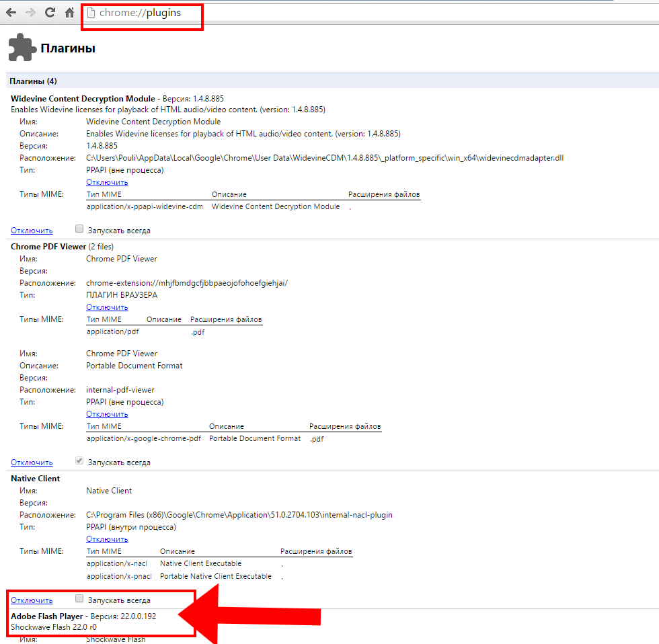This screenshot has height=644, width=659.
Task: Click Отключить under internal-pdf-viewer PPAPI type
Action: click(x=107, y=414)
